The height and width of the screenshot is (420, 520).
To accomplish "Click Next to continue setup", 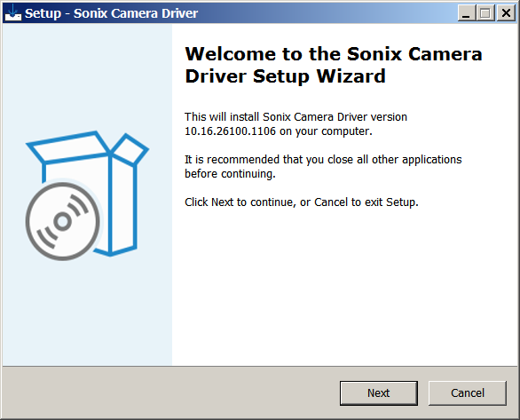I will point(378,392).
